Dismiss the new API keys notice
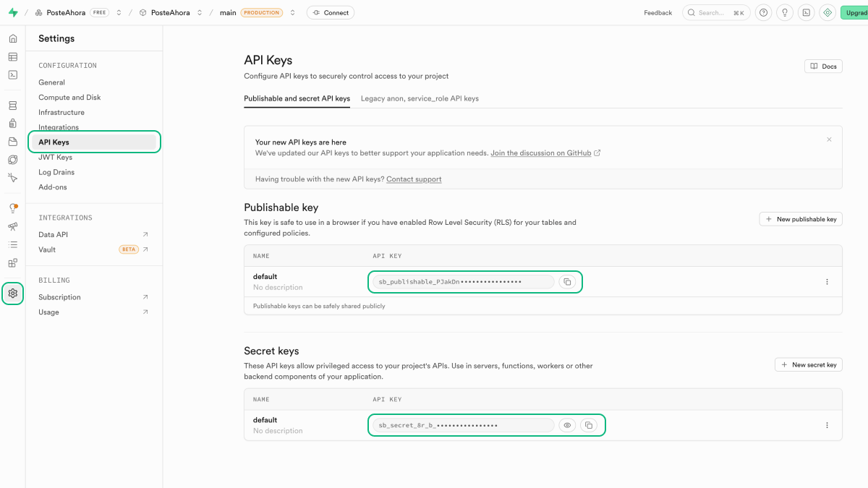868x488 pixels. (x=829, y=140)
